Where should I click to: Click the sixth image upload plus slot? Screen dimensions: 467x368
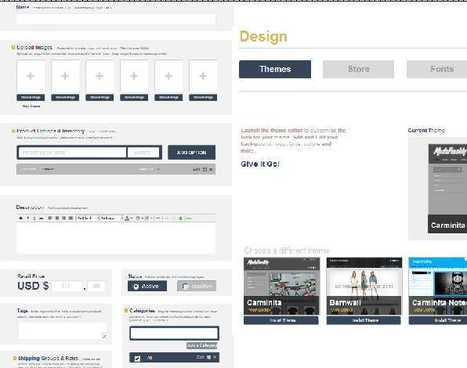point(203,76)
